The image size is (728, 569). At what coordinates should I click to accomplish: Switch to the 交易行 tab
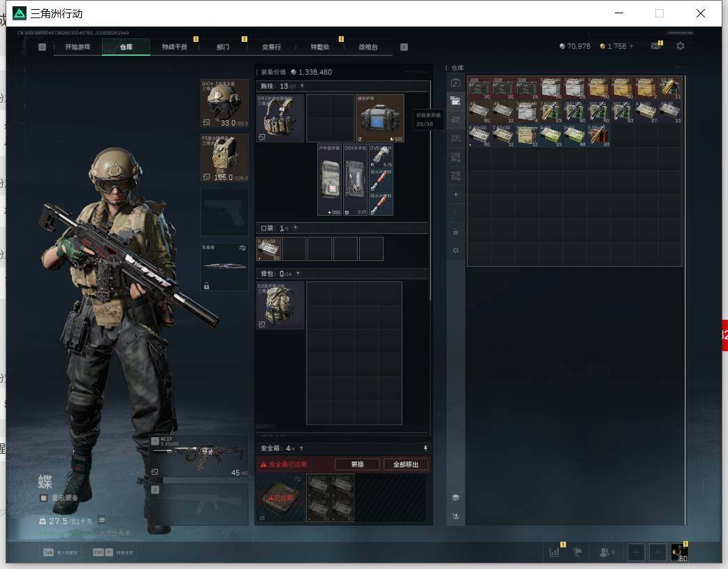(x=271, y=47)
